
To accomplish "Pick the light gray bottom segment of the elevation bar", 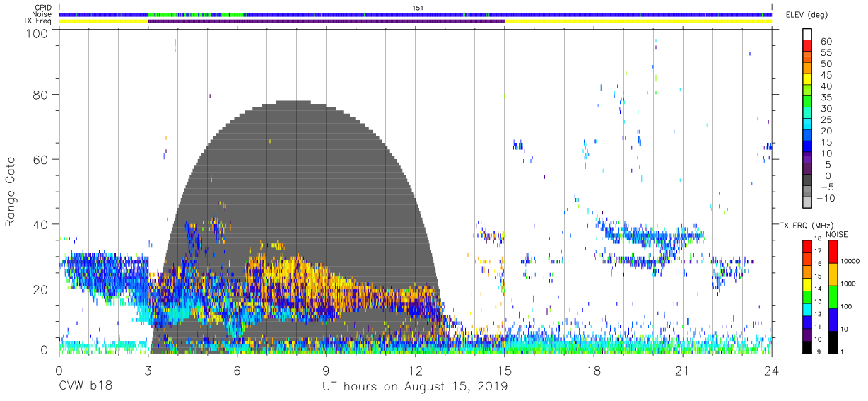I will (x=807, y=203).
